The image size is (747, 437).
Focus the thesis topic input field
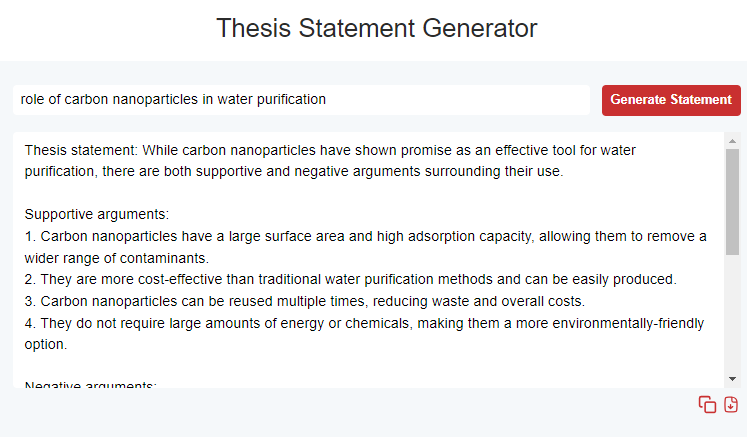tap(300, 100)
